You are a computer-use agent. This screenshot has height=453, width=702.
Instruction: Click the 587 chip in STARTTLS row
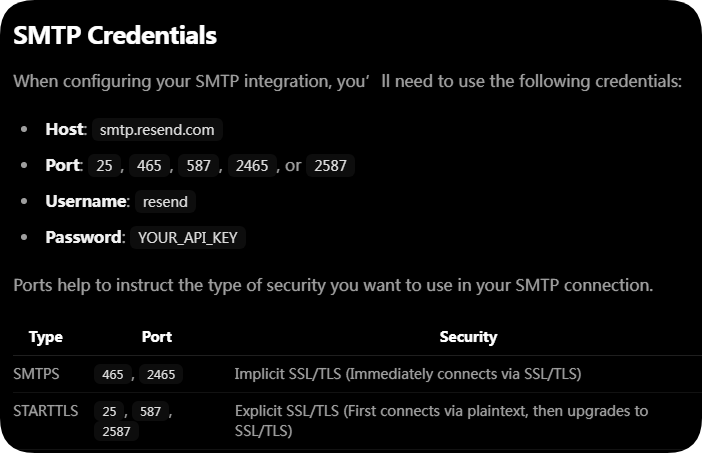[150, 411]
